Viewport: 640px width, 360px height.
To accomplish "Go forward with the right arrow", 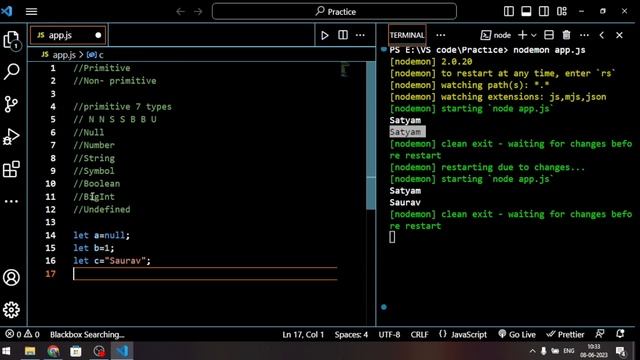I will [198, 11].
